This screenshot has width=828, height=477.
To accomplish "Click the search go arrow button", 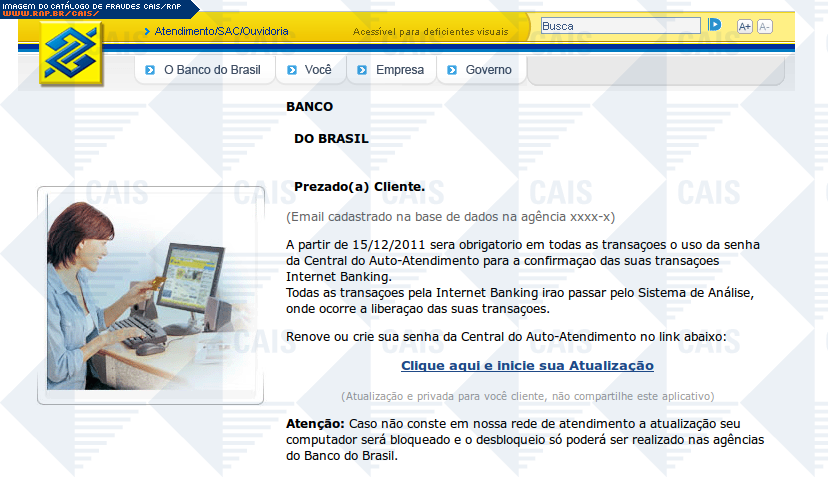I will coord(714,25).
